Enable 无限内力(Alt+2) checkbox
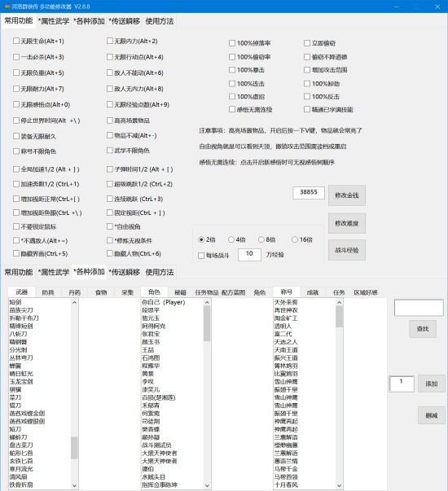448x491 pixels. pos(110,41)
